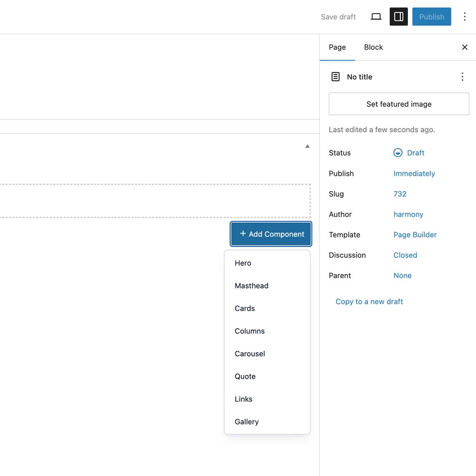Open page actions menu beside No title
Viewport: 476px width, 476px height.
tap(462, 77)
